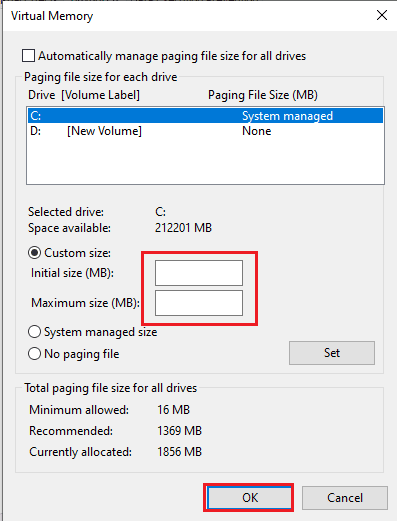397x521 pixels.
Task: Click the Drive [Volume Label] column header
Action: click(84, 95)
